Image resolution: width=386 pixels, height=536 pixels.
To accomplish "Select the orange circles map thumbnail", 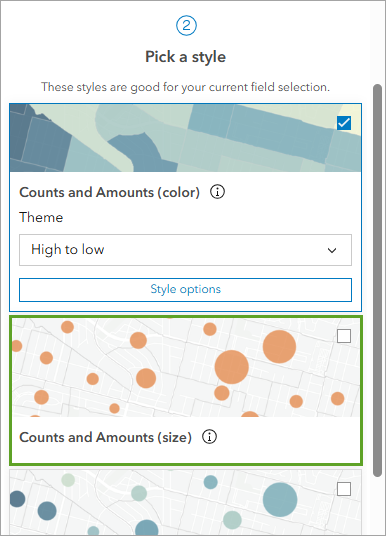I will (186, 367).
